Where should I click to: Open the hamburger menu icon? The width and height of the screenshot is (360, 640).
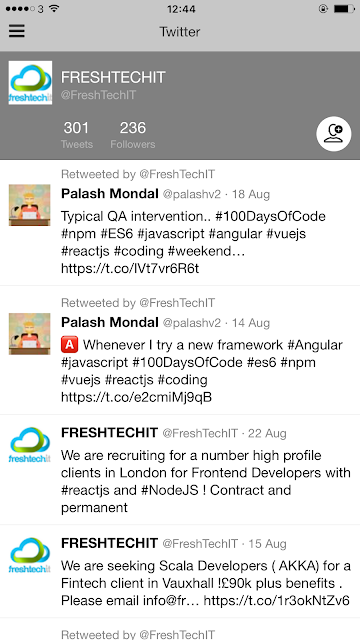coord(17,31)
